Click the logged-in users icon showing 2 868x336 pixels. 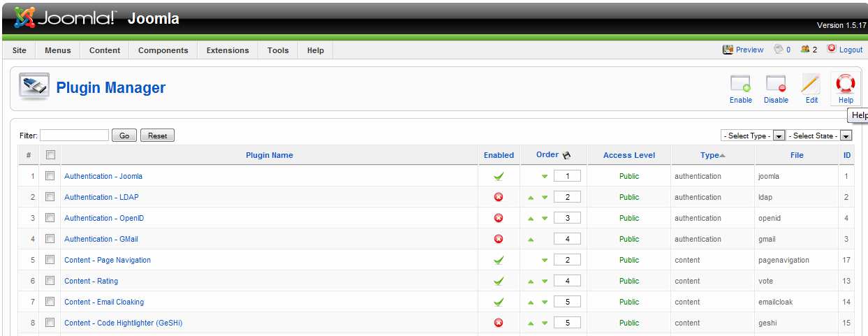[804, 50]
